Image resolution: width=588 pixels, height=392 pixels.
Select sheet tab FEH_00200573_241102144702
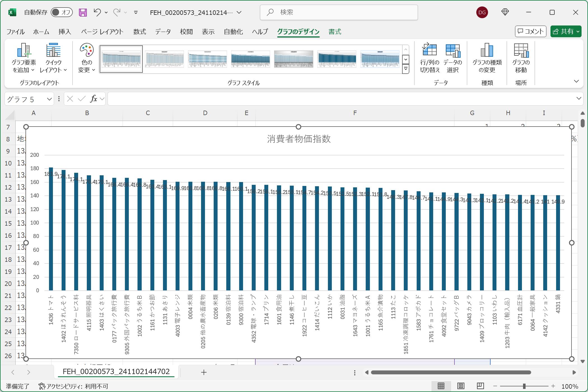pyautogui.click(x=116, y=372)
